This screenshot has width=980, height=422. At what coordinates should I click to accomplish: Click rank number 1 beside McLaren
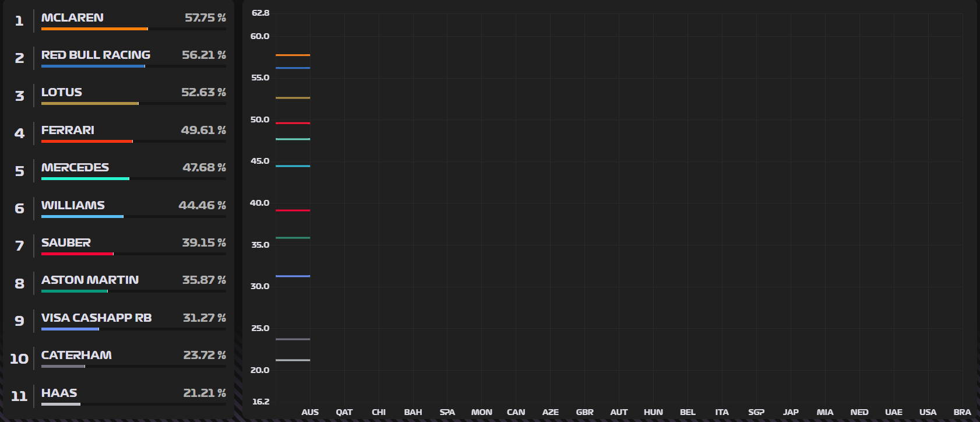19,21
